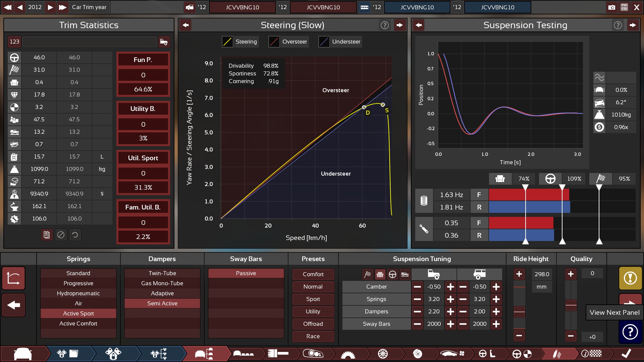644x362 pixels.
Task: Click the wheels tab icon in bottom bar
Action: [x=383, y=354]
